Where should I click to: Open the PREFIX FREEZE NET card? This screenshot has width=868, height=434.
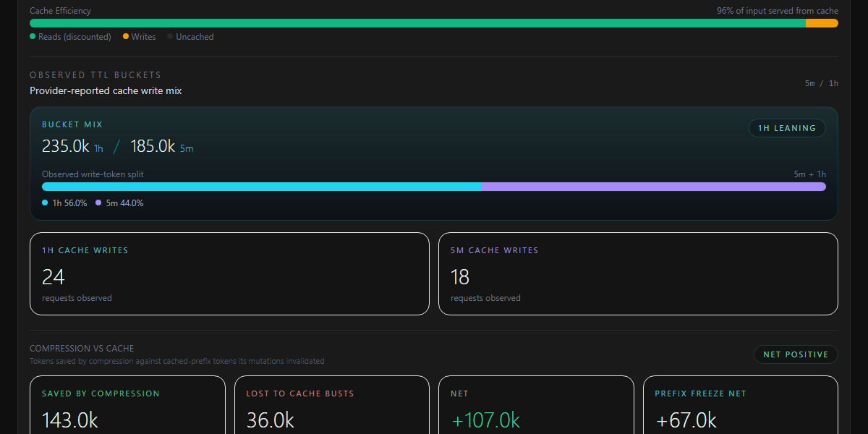741,405
